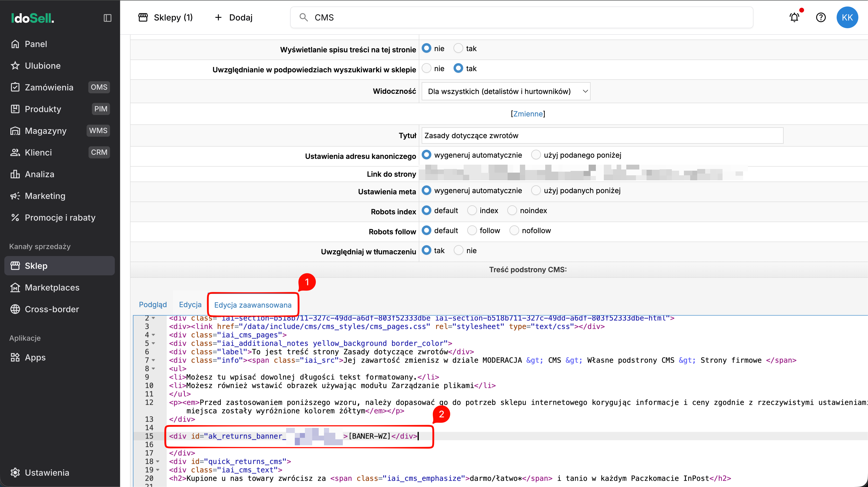Viewport: 868px width, 487px height.
Task: Open the Sklep sales channel menu item
Action: (60, 266)
